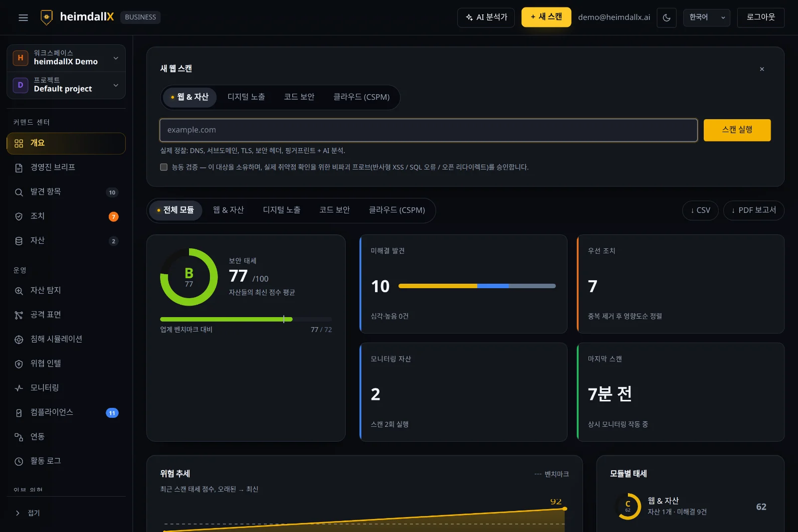Filter modules by 코드 보안 tab

coord(335,210)
